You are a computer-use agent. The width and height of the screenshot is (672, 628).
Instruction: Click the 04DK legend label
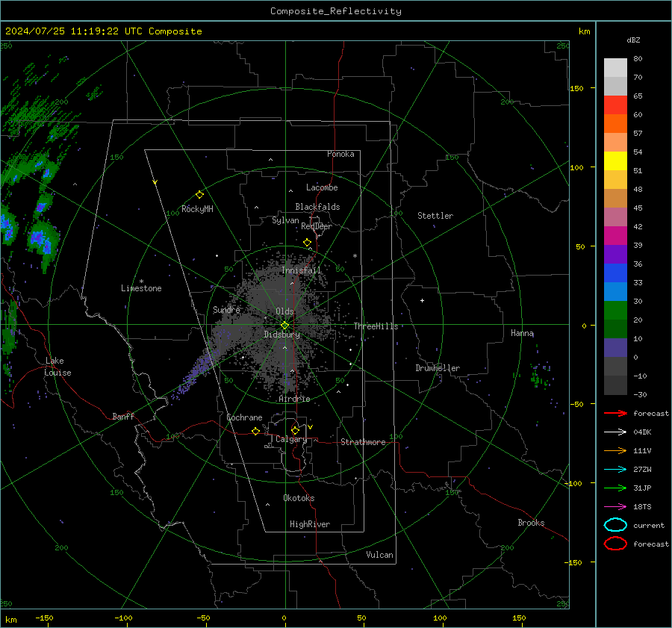point(642,432)
